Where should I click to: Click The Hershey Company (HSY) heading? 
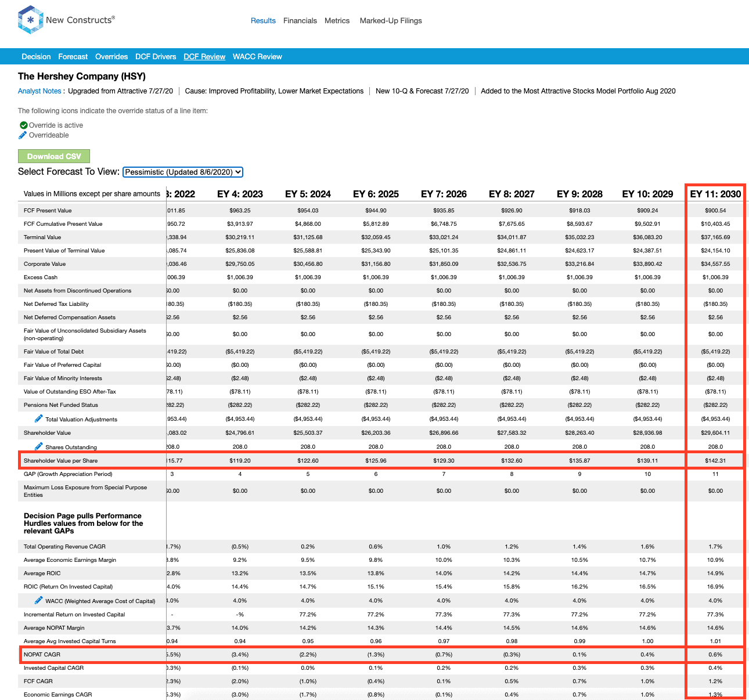(82, 76)
